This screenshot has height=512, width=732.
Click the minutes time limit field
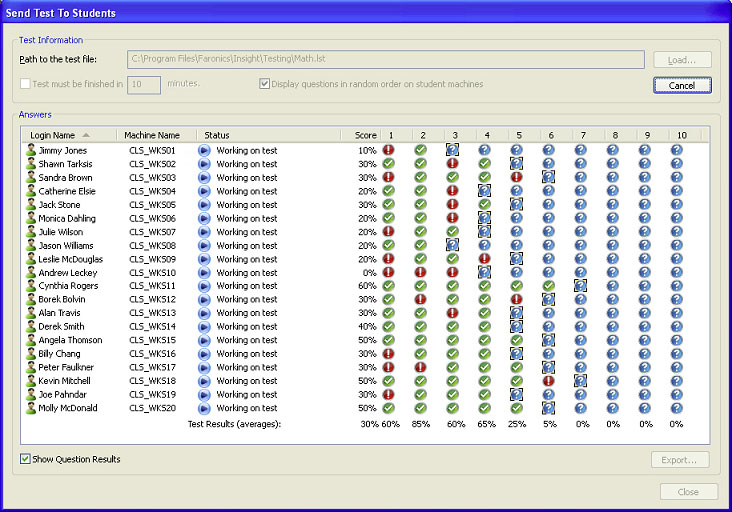(144, 84)
